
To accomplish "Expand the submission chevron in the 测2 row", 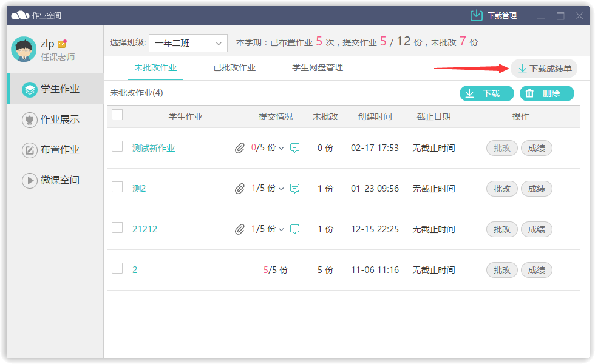I will click(x=281, y=189).
